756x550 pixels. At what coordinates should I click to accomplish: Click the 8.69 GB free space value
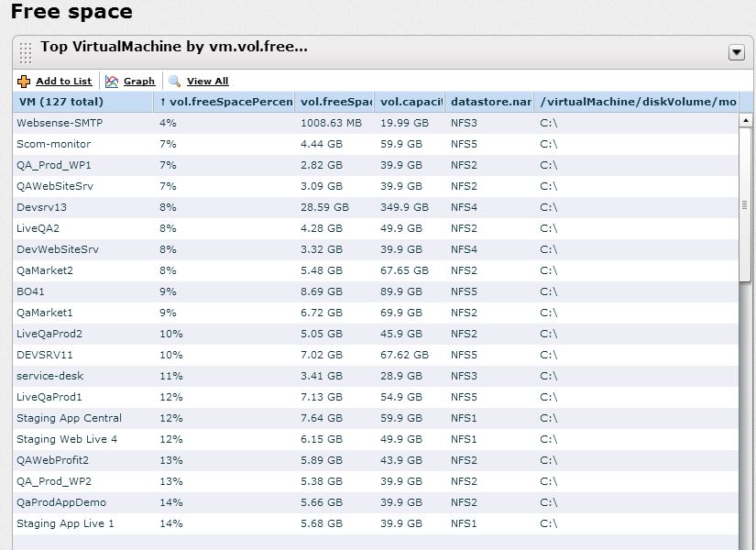pyautogui.click(x=322, y=291)
